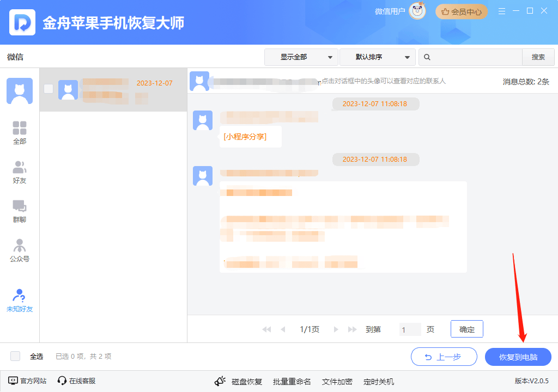
Task: Click the 恢复到电脑 button
Action: [517, 357]
